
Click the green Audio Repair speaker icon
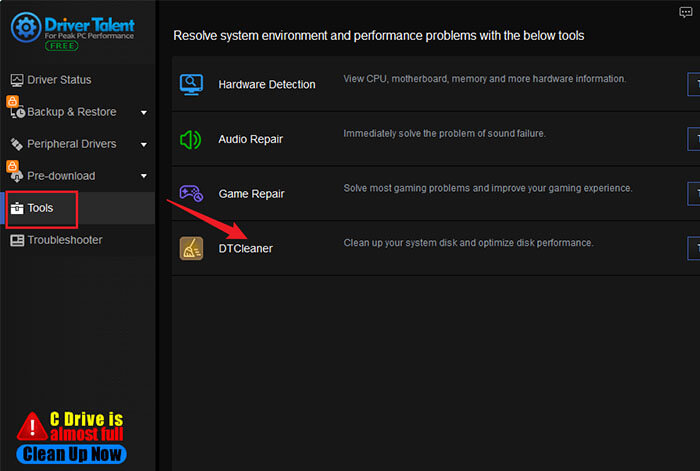191,140
